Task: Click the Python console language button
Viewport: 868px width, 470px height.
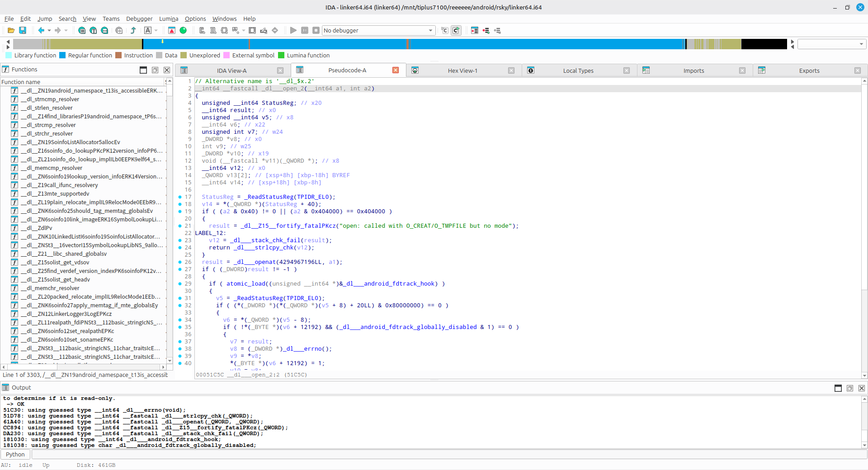Action: 15,454
